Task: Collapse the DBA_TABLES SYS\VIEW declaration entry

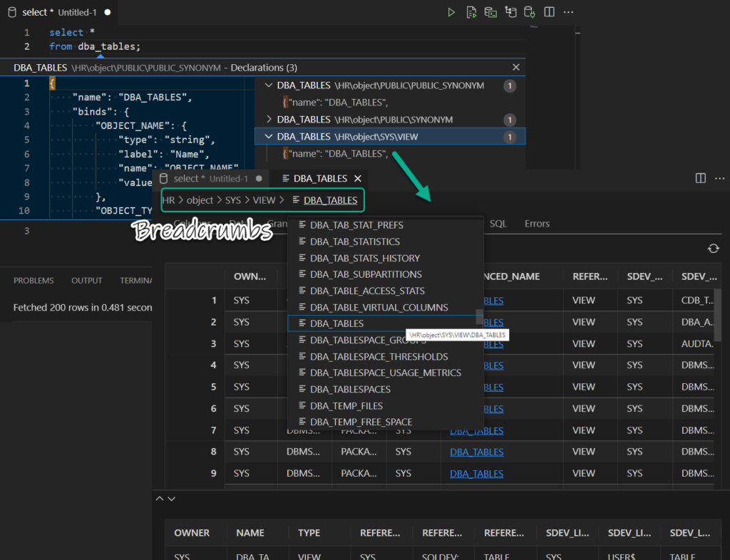Action: (269, 135)
